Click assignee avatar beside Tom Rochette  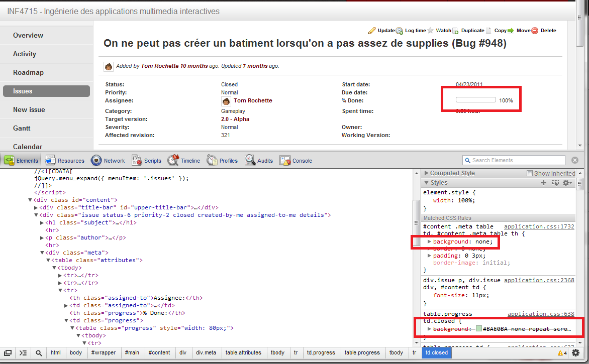tap(226, 101)
